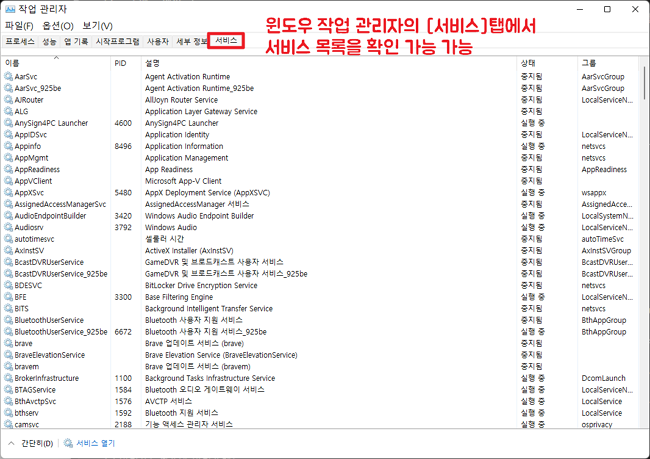This screenshot has height=459, width=650.
Task: Click the BrokerInfrastructure service icon
Action: point(8,378)
